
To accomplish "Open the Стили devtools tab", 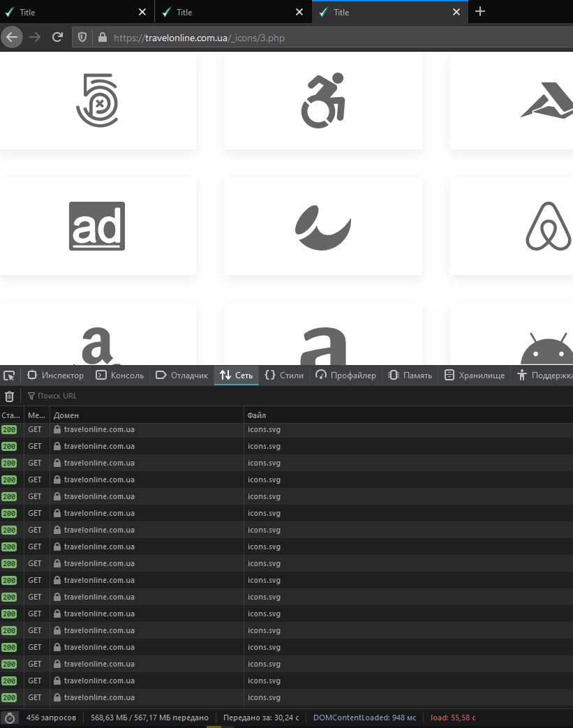I will click(x=284, y=375).
